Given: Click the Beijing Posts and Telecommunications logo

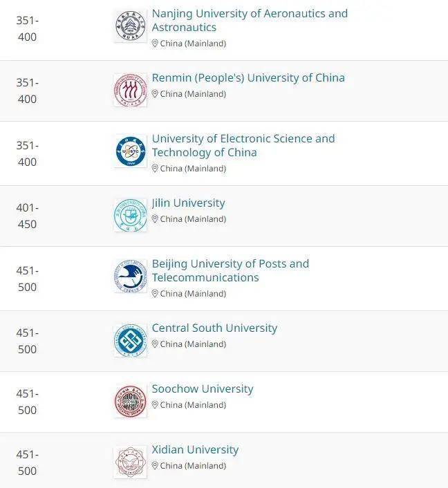Looking at the screenshot, I should 131,276.
